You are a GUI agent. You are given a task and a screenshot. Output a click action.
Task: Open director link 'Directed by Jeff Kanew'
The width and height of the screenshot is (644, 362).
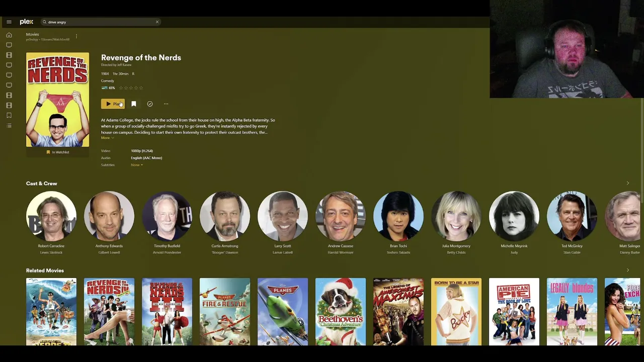pyautogui.click(x=116, y=65)
